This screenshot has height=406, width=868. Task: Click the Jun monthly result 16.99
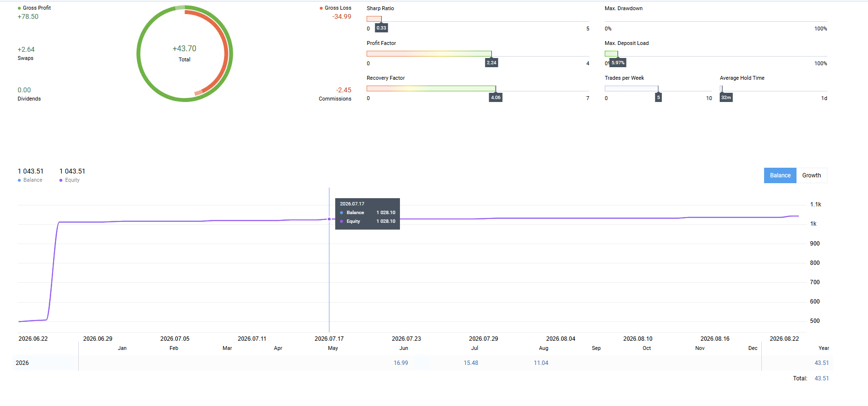(401, 363)
